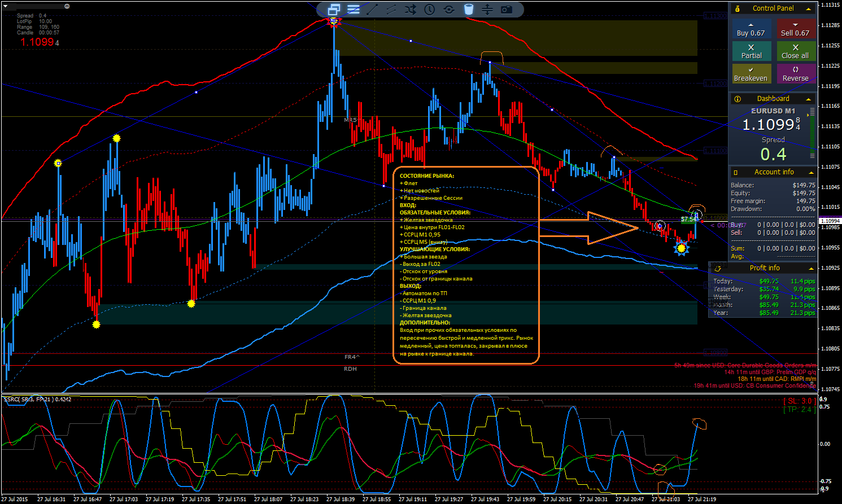Image resolution: width=842 pixels, height=504 pixels.
Task: Click the Free margin 149.75 value
Action: (x=805, y=201)
